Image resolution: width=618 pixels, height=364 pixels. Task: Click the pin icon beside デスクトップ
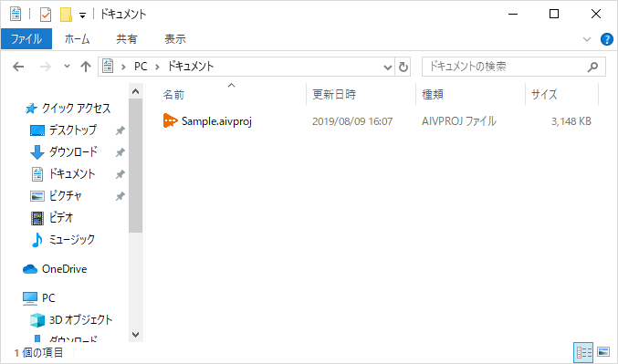(x=120, y=130)
